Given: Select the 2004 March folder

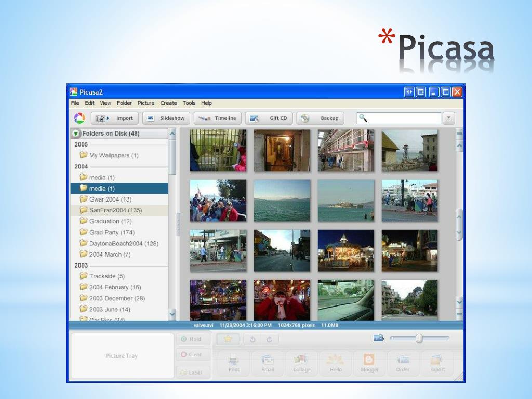Looking at the screenshot, I should [119, 254].
